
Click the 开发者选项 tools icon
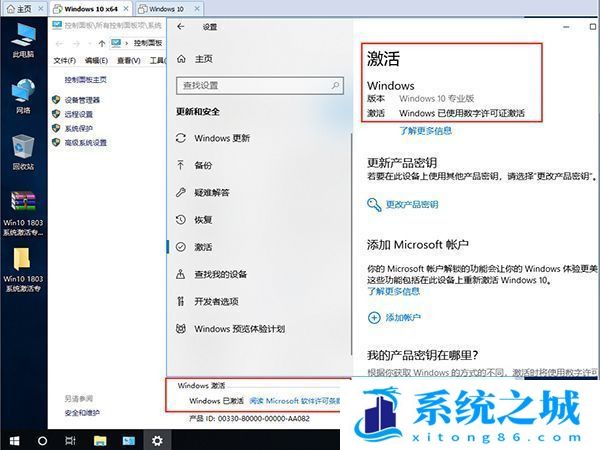[x=181, y=301]
